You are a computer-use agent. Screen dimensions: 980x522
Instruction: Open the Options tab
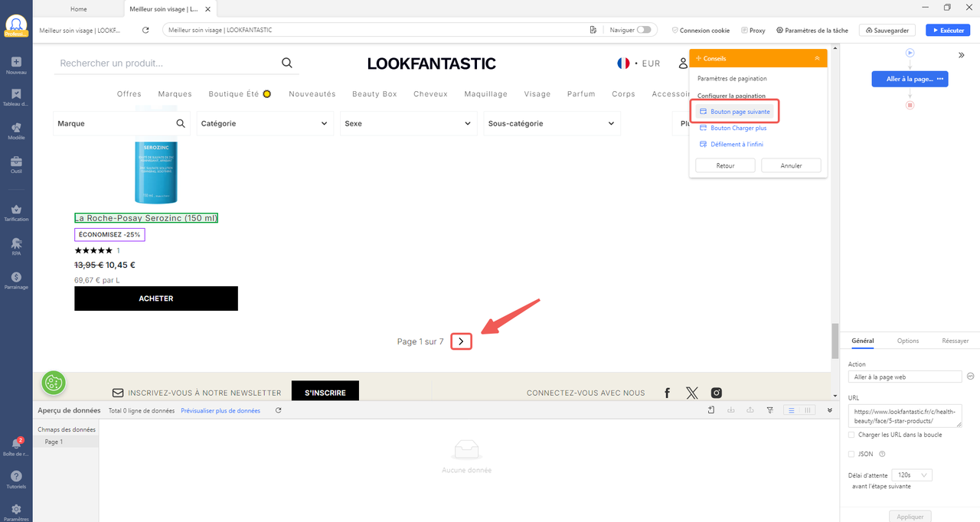tap(908, 341)
